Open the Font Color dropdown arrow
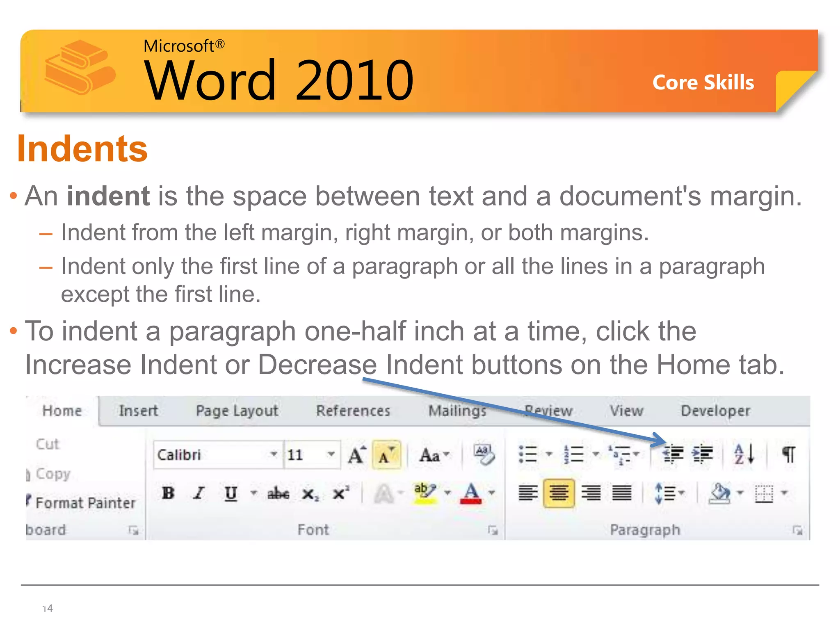 (491, 493)
